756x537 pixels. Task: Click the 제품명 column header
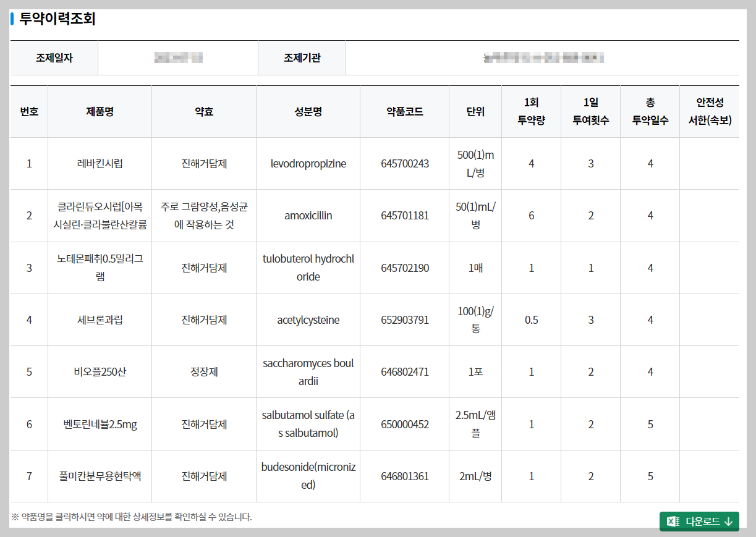100,111
